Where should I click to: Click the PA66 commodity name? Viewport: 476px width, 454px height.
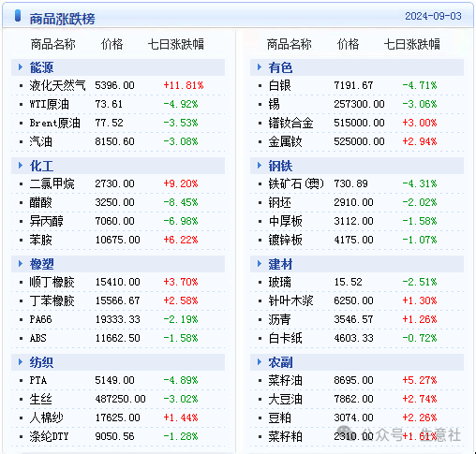click(x=40, y=319)
